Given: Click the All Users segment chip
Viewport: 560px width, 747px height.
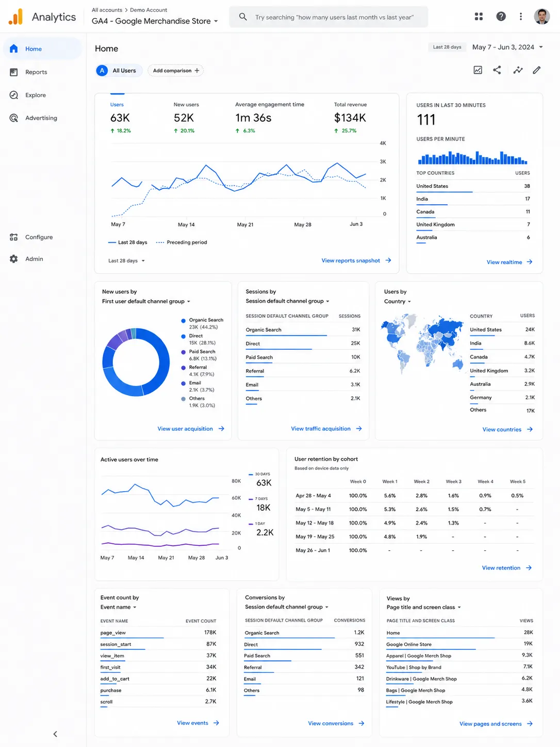Looking at the screenshot, I should pos(119,71).
